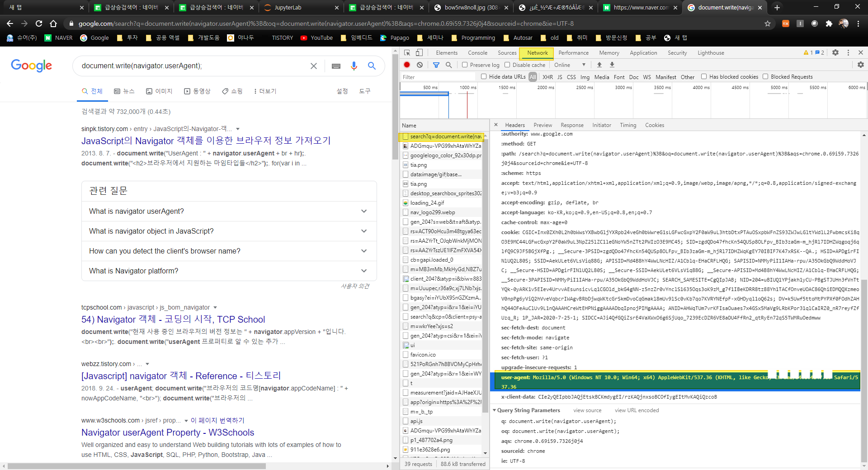Filter requests by JS type
This screenshot has width=868, height=470.
560,77
